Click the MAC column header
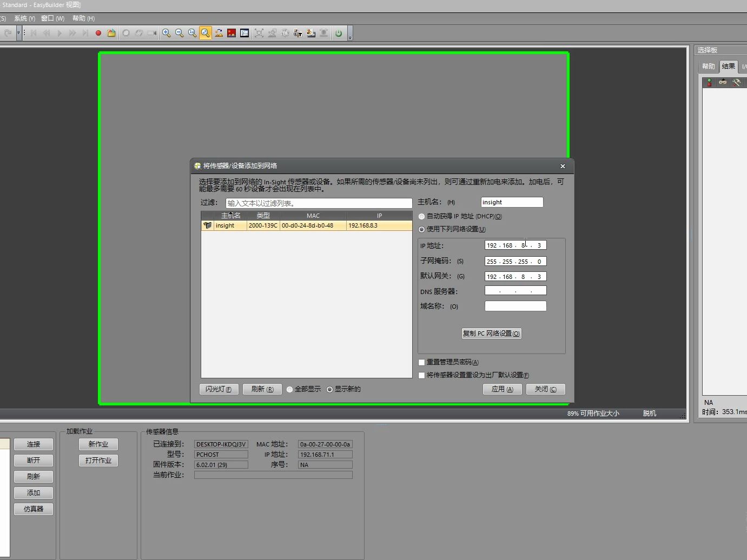 (313, 216)
